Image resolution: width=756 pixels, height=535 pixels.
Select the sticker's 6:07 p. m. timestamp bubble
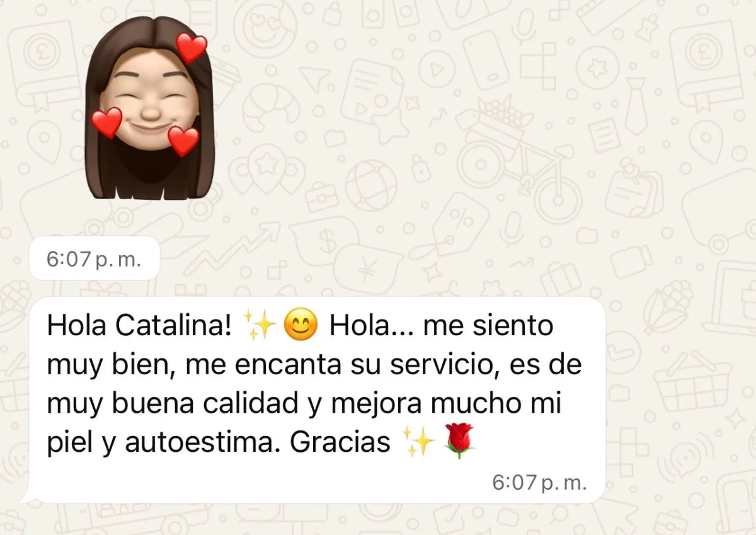click(94, 259)
